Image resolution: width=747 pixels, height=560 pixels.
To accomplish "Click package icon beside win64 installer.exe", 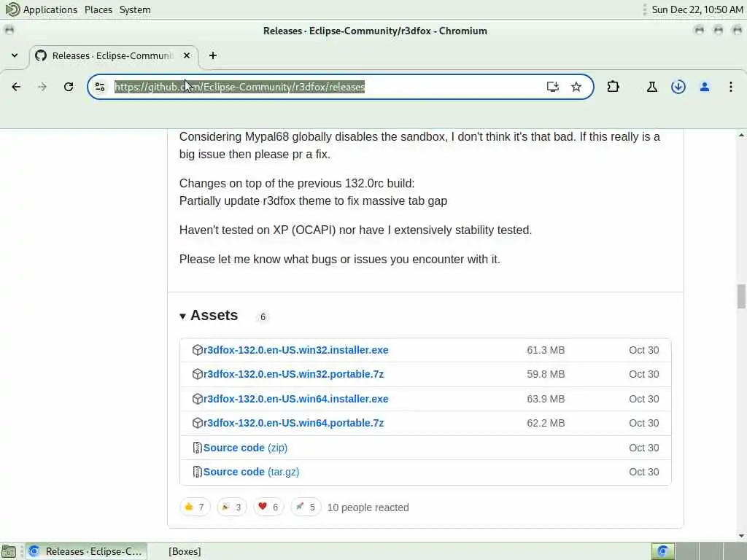I will pyautogui.click(x=197, y=399).
